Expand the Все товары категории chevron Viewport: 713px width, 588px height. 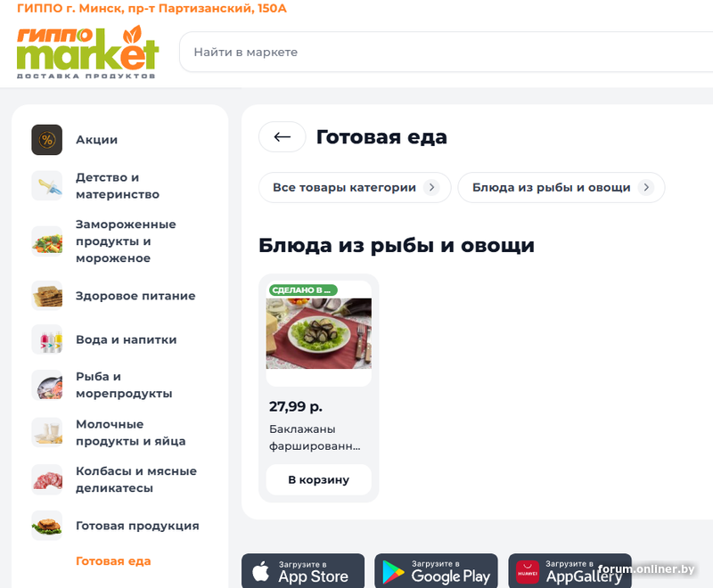431,187
